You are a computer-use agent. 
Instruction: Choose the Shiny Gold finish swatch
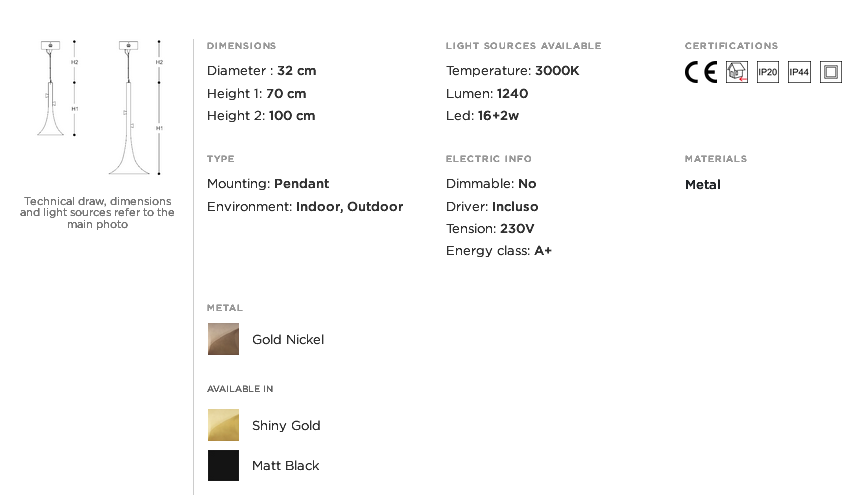pos(223,425)
